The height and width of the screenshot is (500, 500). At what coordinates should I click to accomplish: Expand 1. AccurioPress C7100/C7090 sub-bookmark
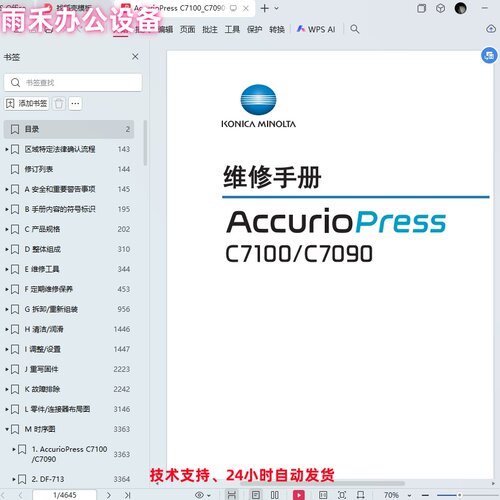coord(14,449)
